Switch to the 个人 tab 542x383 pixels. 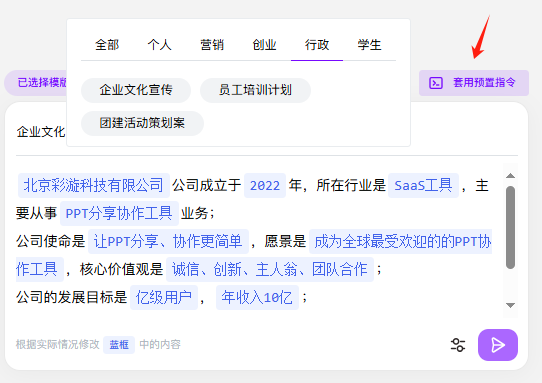pyautogui.click(x=159, y=45)
